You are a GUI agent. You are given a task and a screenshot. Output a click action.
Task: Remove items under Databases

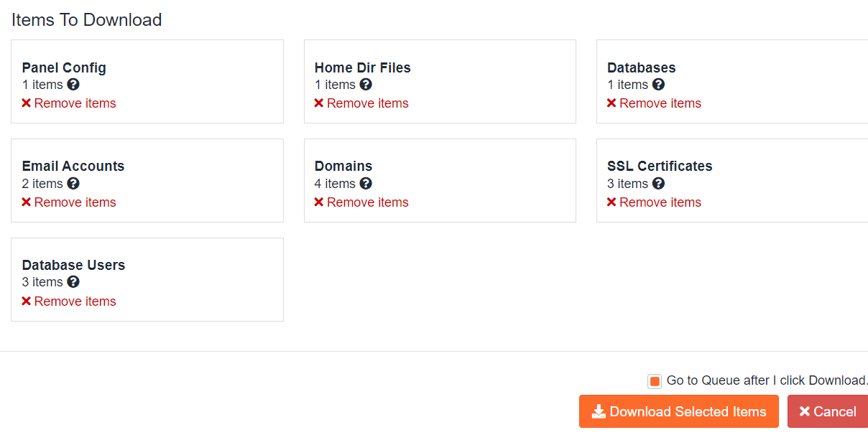tap(654, 103)
